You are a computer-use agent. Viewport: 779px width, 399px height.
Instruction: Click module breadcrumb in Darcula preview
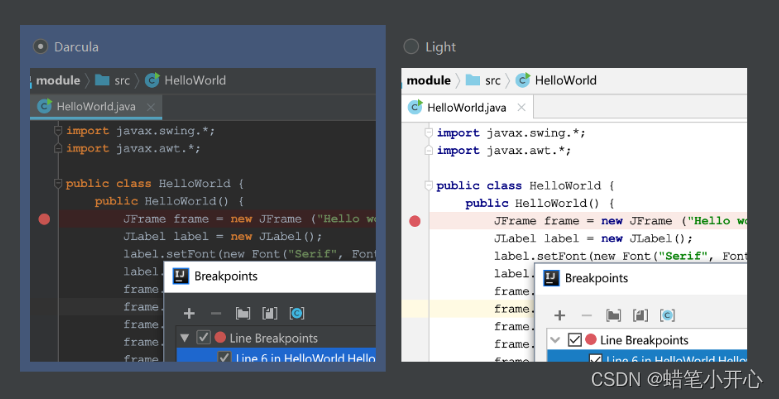coord(58,80)
